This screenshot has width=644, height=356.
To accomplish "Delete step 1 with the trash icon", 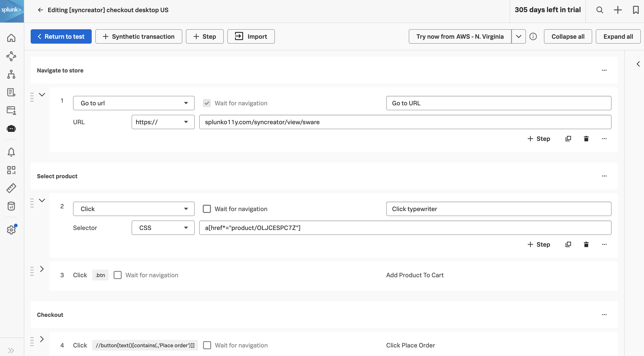I will (586, 139).
